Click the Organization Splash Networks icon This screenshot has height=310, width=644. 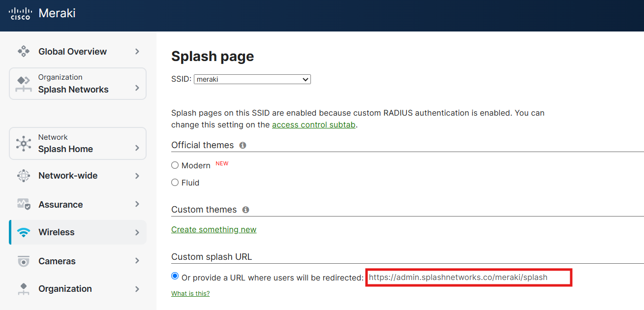pos(23,84)
